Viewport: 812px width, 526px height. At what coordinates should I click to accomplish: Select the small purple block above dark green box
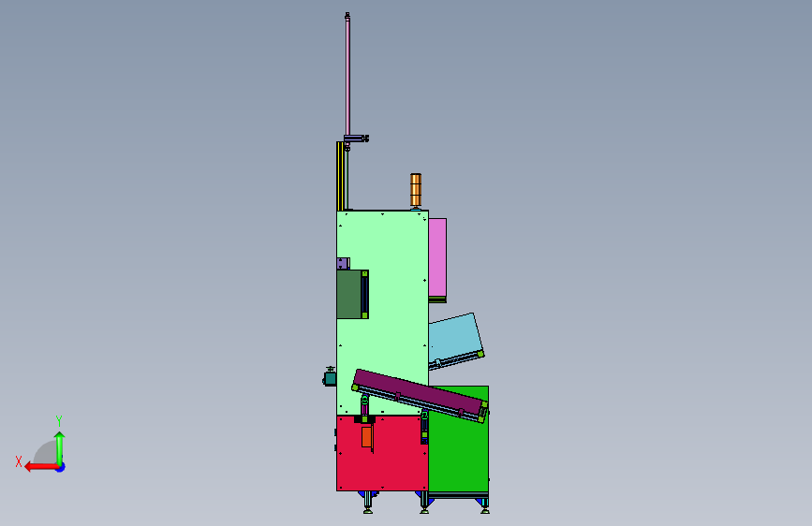tap(342, 264)
